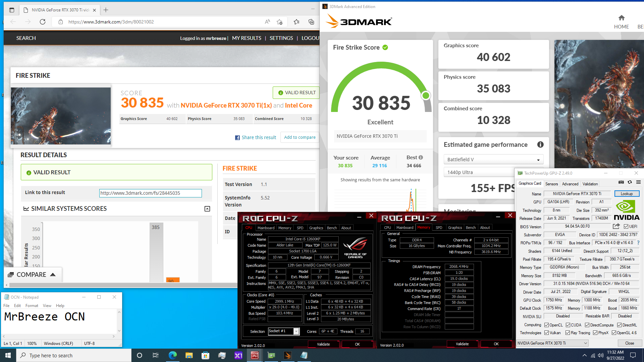Click the Edge tab actions menu icon
Screen dimensions: 644x362
pos(12,10)
